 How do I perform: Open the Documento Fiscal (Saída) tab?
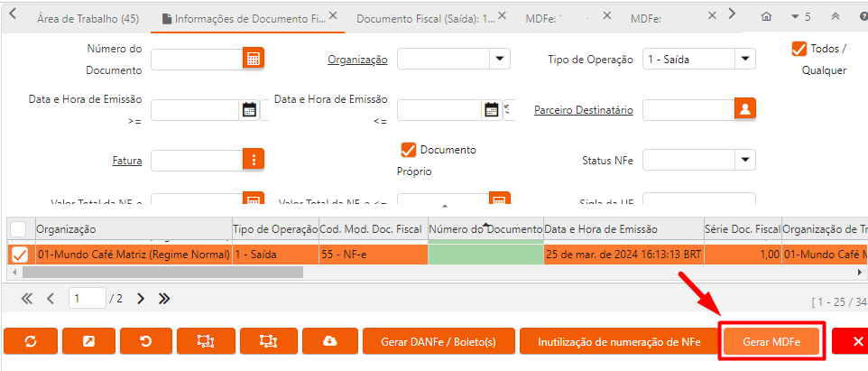(x=425, y=18)
